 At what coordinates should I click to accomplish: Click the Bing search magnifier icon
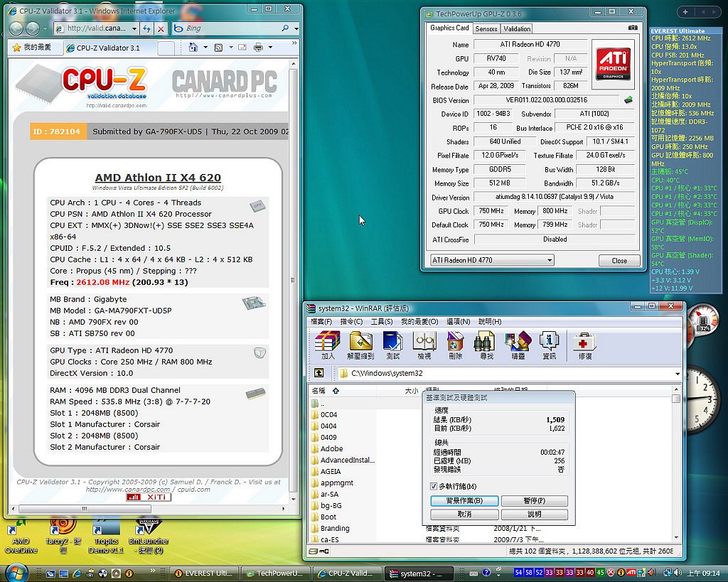pyautogui.click(x=285, y=28)
